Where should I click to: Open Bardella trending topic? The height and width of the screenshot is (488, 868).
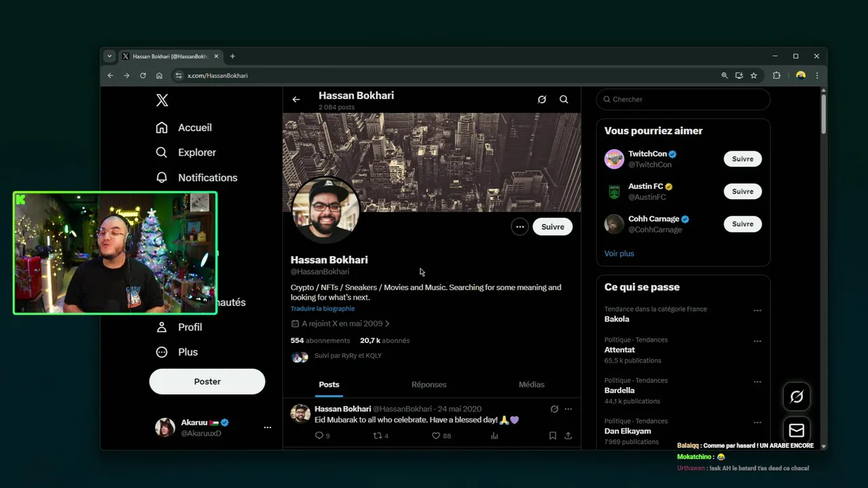(620, 390)
